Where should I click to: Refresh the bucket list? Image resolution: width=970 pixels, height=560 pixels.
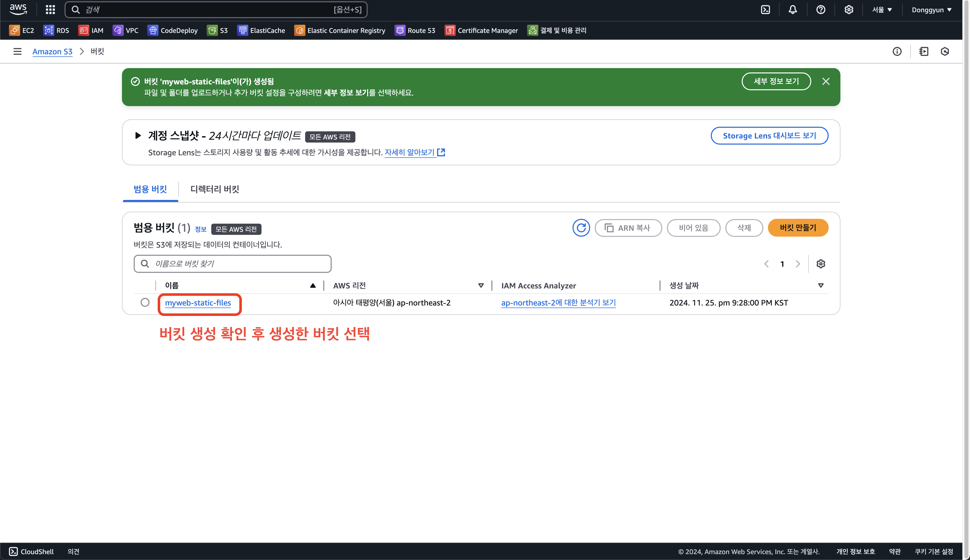[x=581, y=228]
